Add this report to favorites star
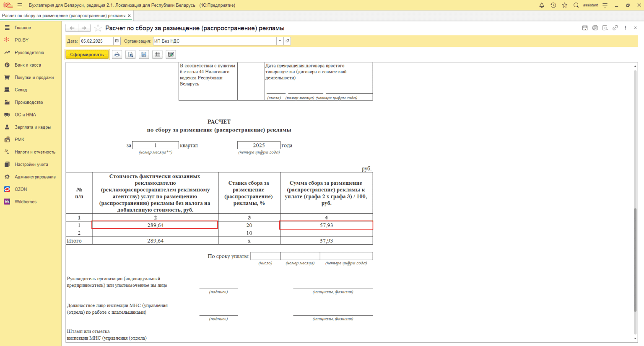The width and height of the screenshot is (644, 346). coord(98,28)
